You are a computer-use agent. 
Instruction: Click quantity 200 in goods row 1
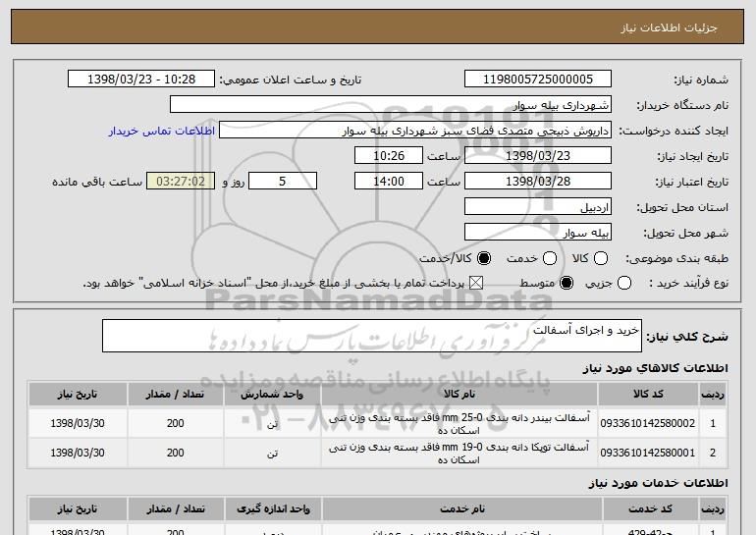point(175,423)
